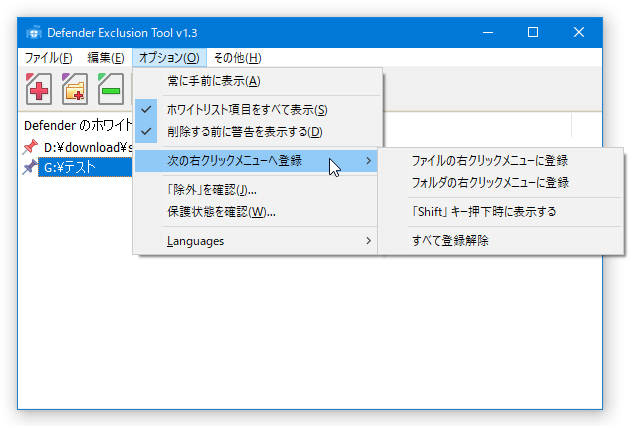
Task: Toggle ホワイトリスト項目をすべて表示(S) option
Action: pos(258,110)
